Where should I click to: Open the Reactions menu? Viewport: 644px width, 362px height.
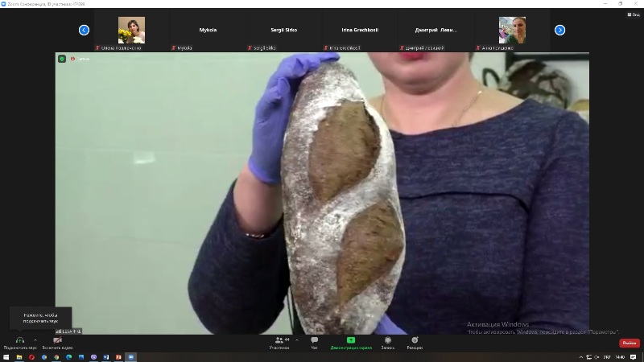pyautogui.click(x=415, y=342)
